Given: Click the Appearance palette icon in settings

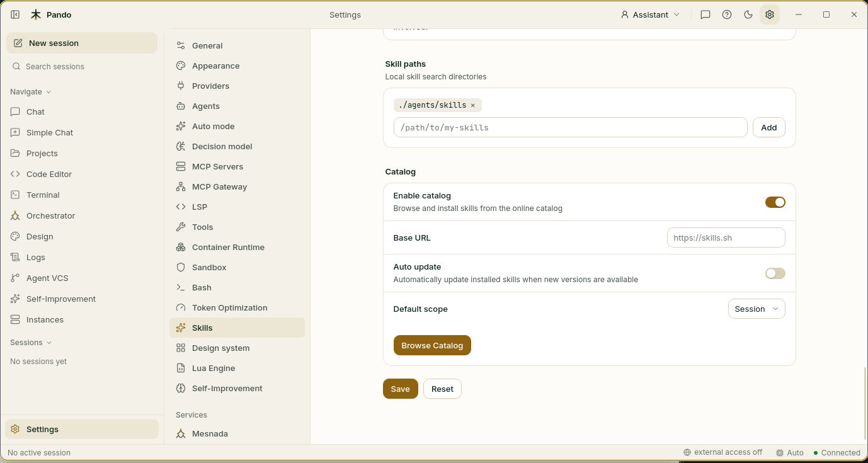Looking at the screenshot, I should pyautogui.click(x=181, y=66).
